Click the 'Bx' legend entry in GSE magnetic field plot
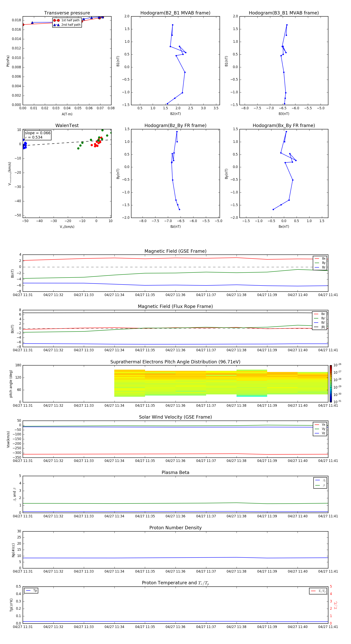 320,259
